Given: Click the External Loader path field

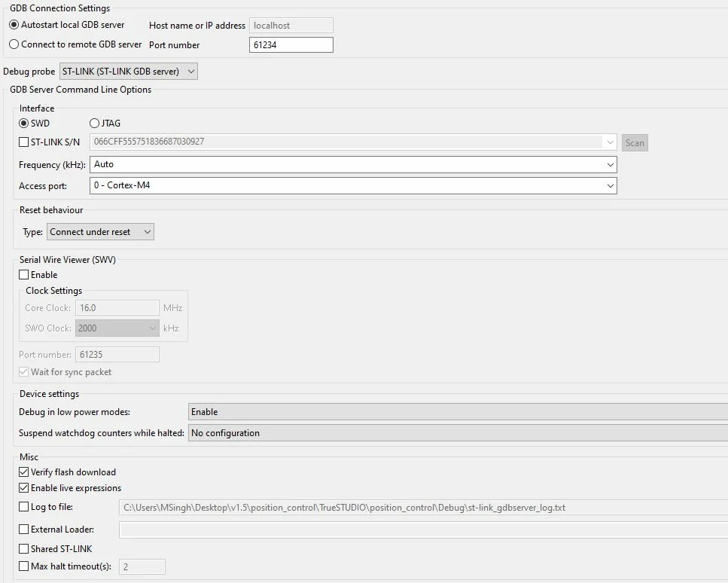Looking at the screenshot, I should [423, 530].
